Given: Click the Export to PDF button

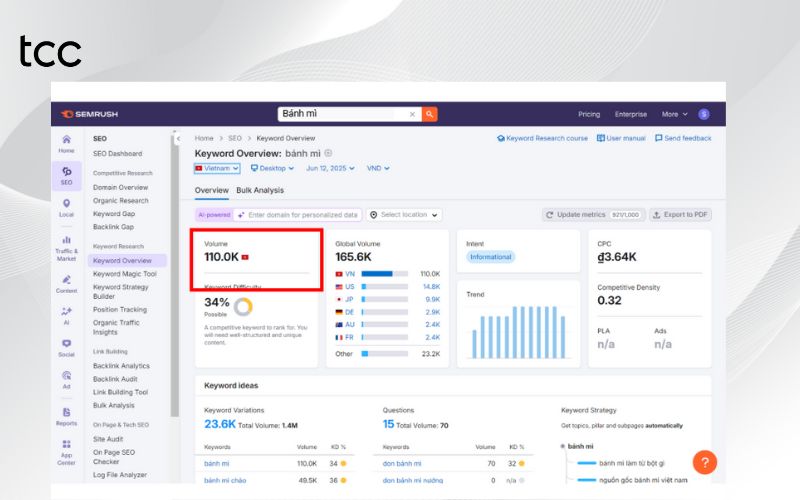Looking at the screenshot, I should click(x=681, y=214).
